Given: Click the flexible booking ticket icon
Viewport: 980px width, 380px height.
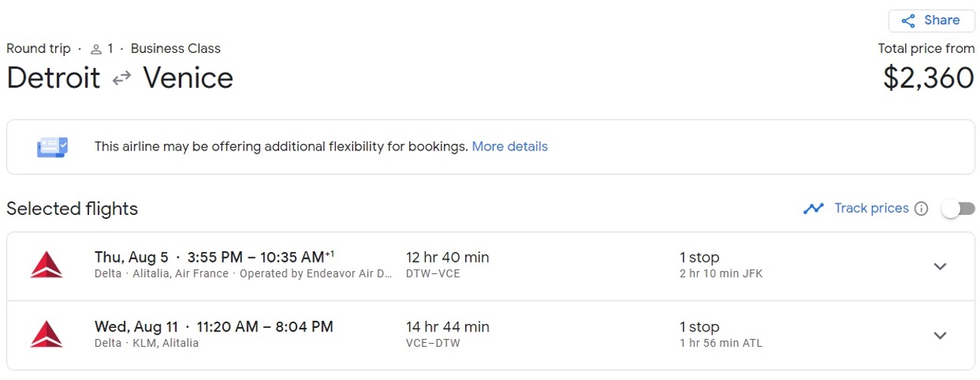Looking at the screenshot, I should tap(52, 147).
